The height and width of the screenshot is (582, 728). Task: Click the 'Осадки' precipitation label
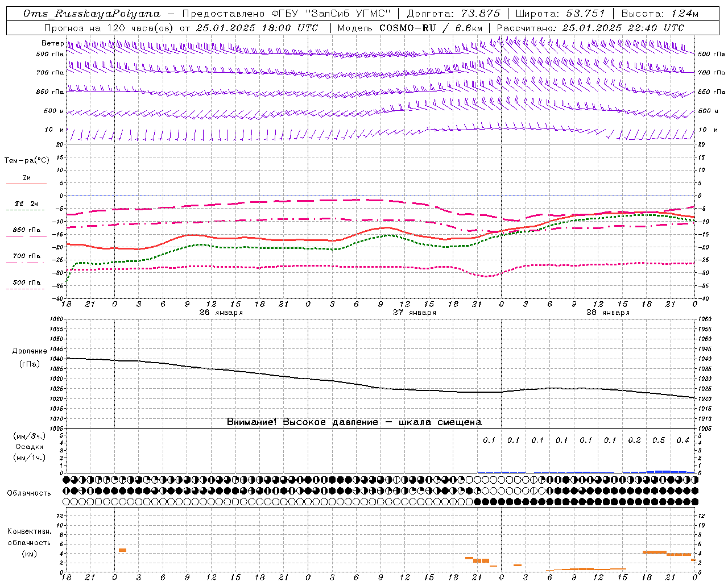pyautogui.click(x=30, y=447)
